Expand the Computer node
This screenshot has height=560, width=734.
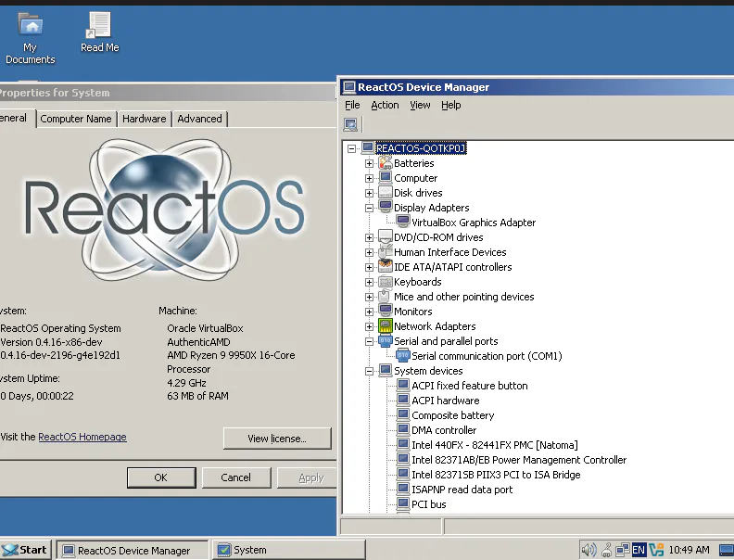pyautogui.click(x=370, y=178)
